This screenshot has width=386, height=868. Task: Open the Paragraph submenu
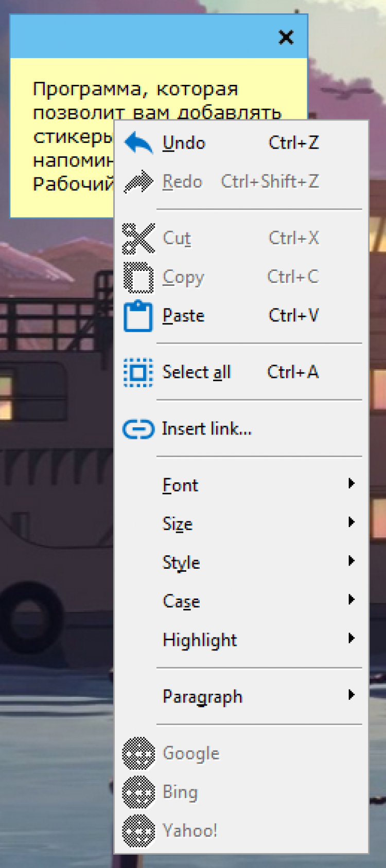click(x=202, y=696)
